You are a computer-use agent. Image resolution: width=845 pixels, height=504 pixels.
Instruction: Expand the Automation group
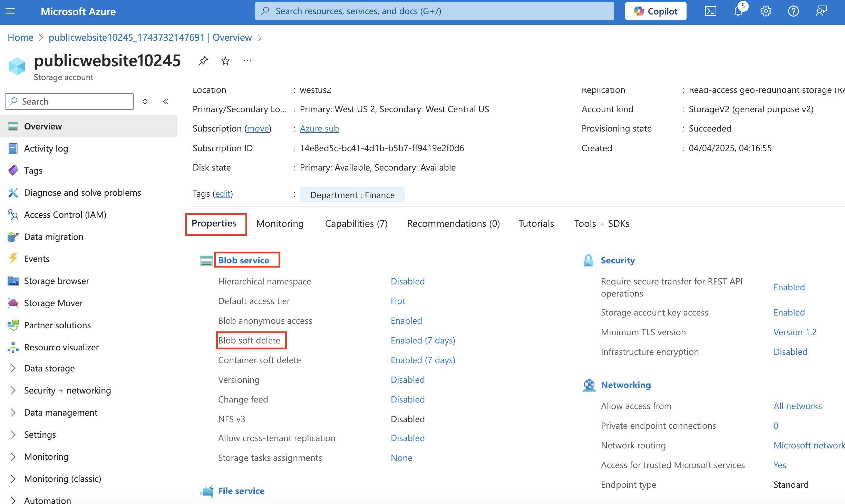pos(13,501)
